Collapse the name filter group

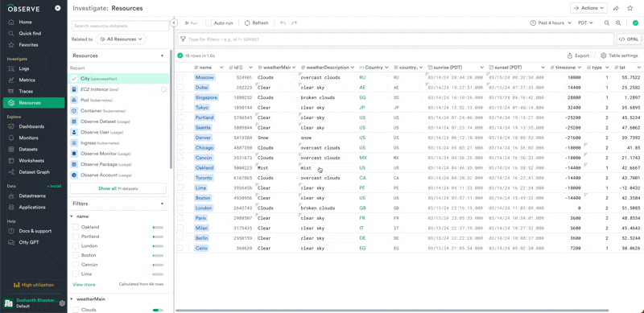pyautogui.click(x=72, y=216)
